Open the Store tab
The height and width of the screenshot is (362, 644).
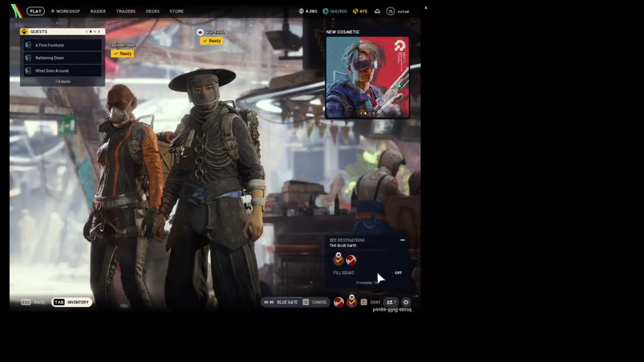point(177,11)
